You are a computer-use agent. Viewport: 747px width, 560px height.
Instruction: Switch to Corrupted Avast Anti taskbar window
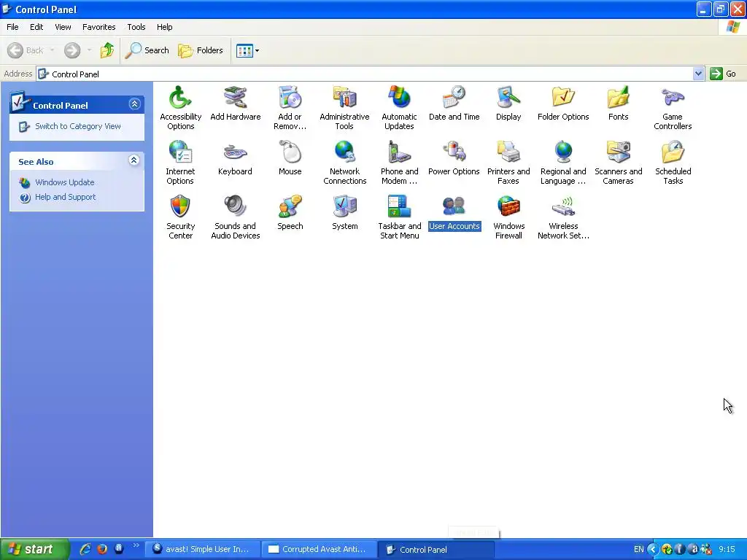click(x=319, y=549)
